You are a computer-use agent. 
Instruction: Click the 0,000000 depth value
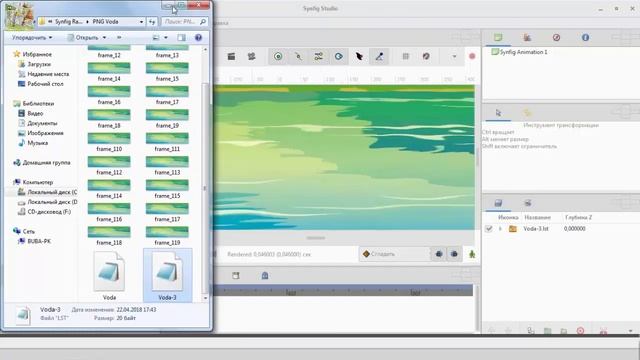[575, 229]
